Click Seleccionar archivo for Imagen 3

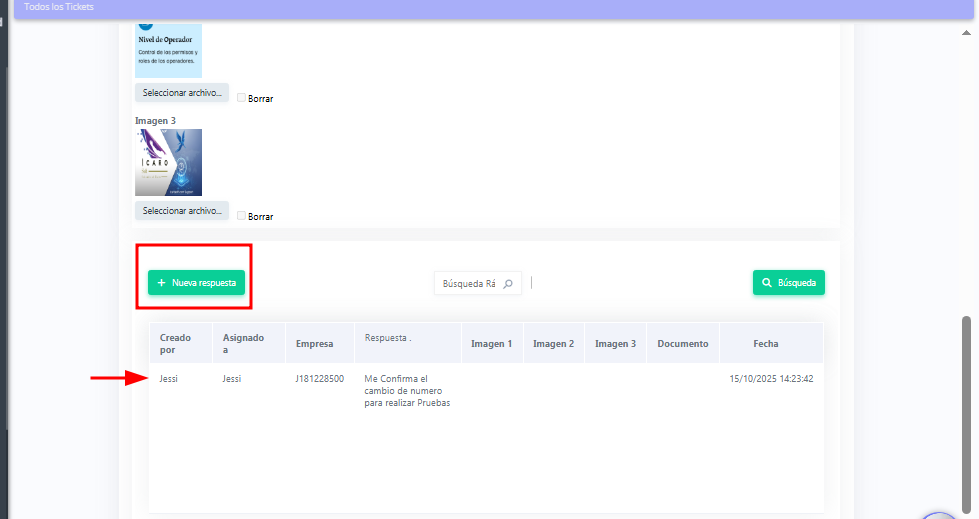click(182, 211)
